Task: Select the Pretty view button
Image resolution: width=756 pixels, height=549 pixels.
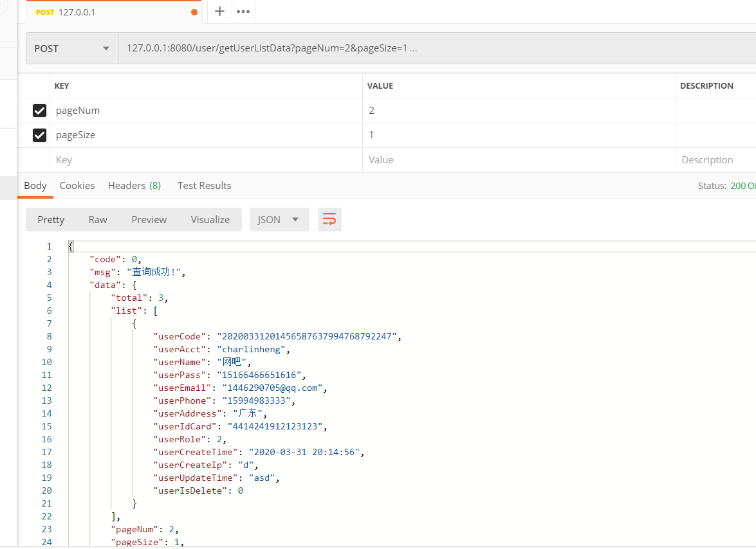Action: pos(51,220)
